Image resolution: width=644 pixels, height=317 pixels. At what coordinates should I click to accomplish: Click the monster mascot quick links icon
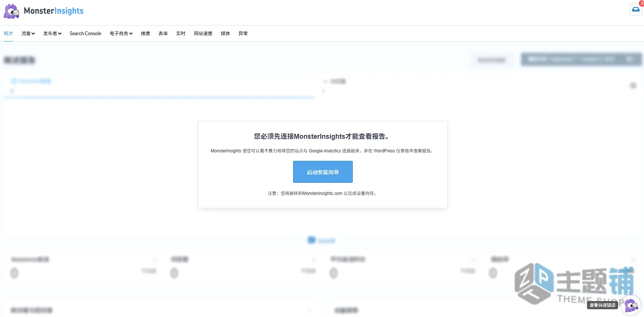point(631,306)
